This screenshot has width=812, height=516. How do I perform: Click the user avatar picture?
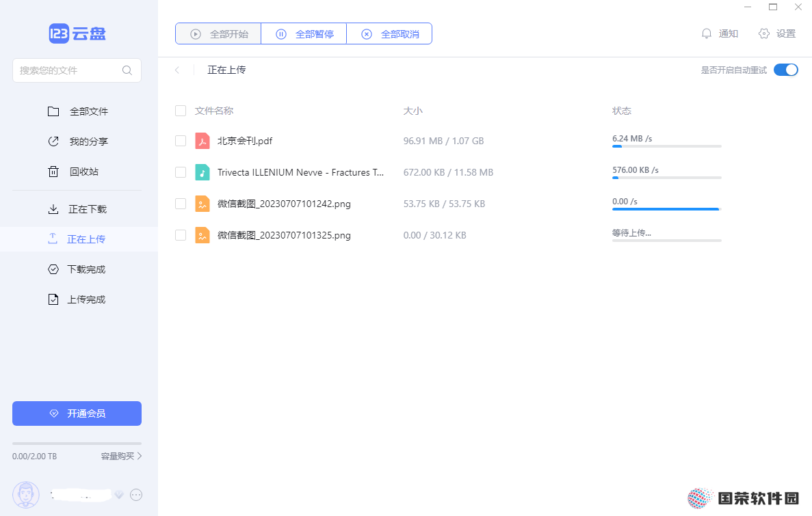coord(26,495)
